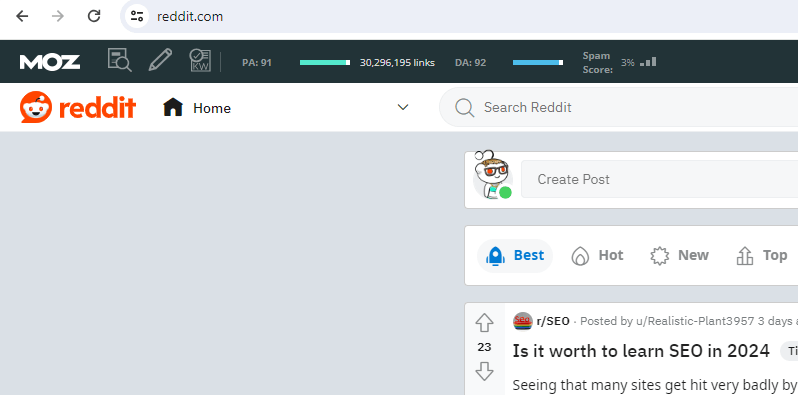Select the Best sort tab
This screenshot has width=798, height=395.
coord(515,256)
